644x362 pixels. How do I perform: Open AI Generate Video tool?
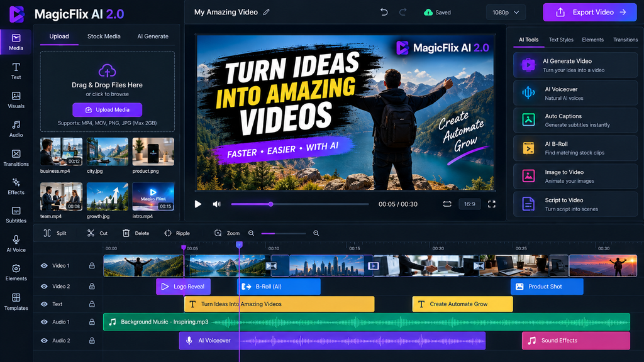tap(575, 65)
